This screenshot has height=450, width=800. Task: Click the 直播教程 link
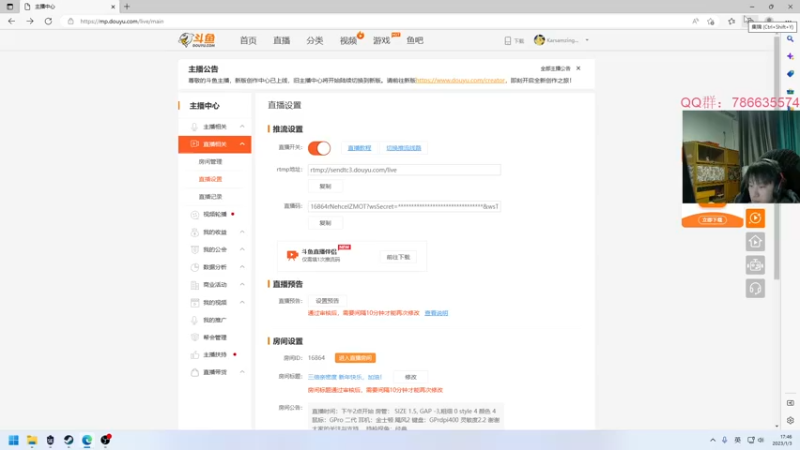point(359,148)
